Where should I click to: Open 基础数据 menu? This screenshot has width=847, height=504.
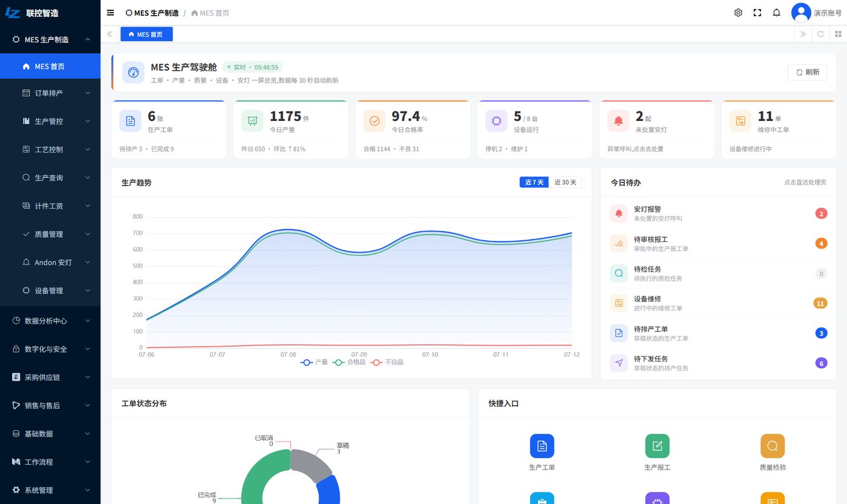click(50, 434)
